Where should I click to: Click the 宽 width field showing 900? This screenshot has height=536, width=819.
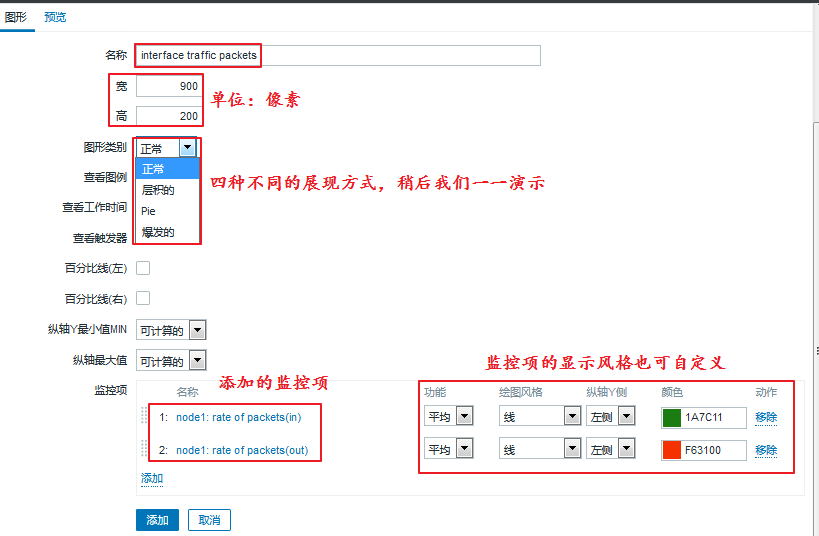tap(169, 86)
